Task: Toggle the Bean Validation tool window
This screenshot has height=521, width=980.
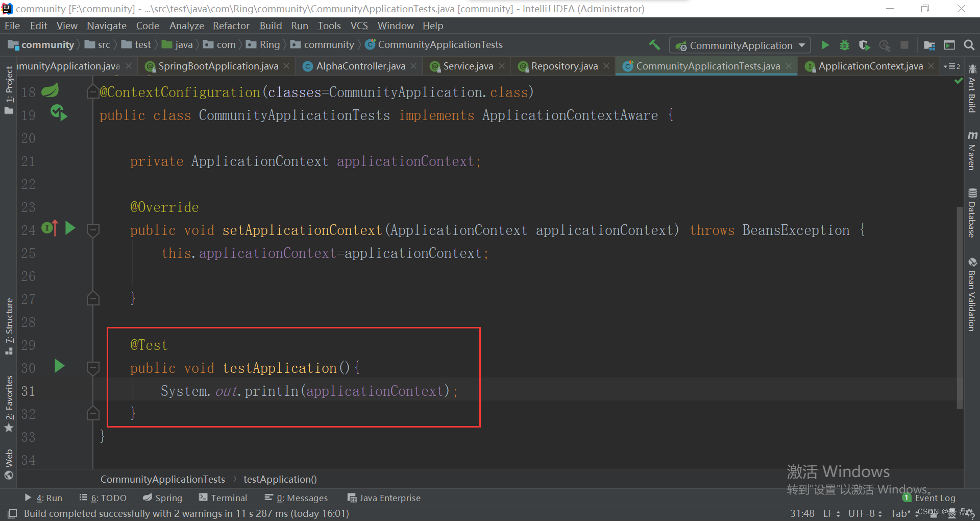Action: coord(972,294)
